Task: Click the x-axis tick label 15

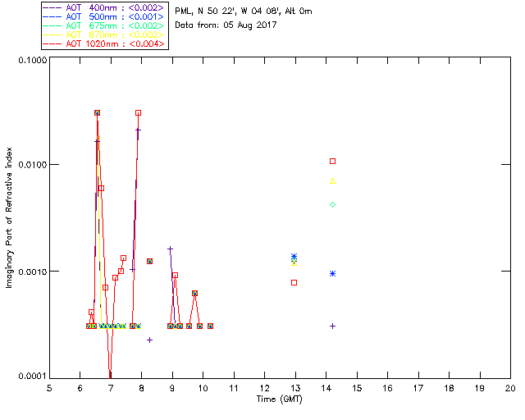Action: click(x=357, y=388)
